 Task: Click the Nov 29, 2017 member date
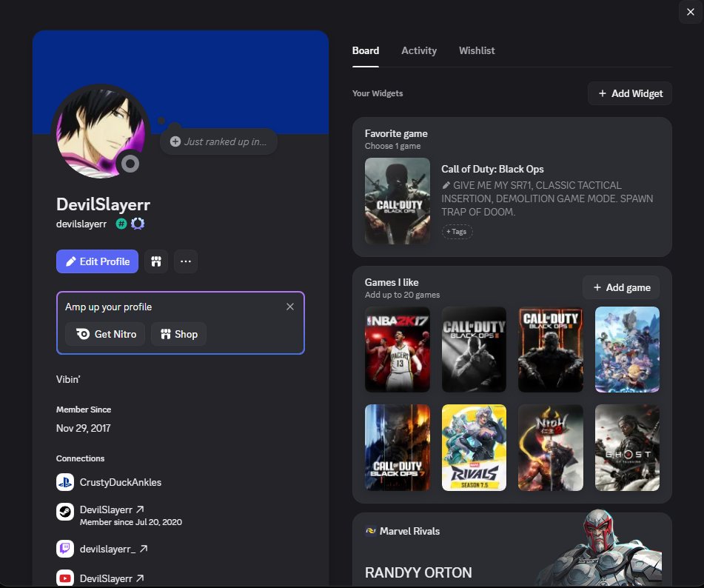pos(83,428)
